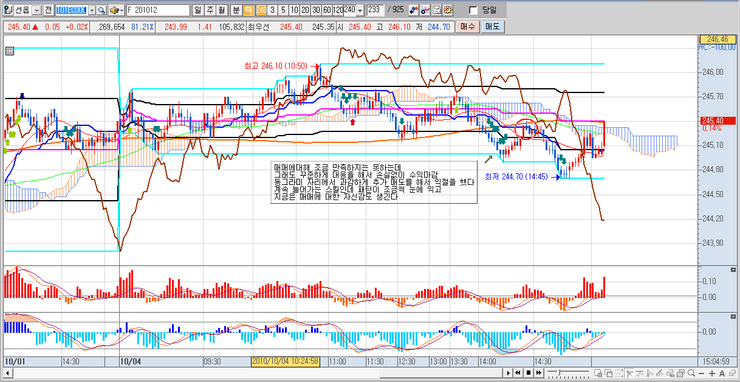Click the magnifier zoom icon in bottom toolbar
Viewport: 740px width, 382px height.
tap(691, 373)
